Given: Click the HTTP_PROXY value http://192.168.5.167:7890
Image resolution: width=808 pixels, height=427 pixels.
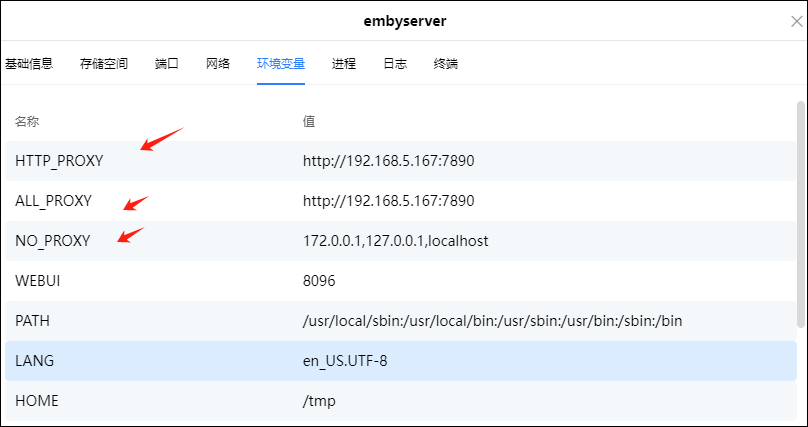Looking at the screenshot, I should pyautogui.click(x=388, y=161).
